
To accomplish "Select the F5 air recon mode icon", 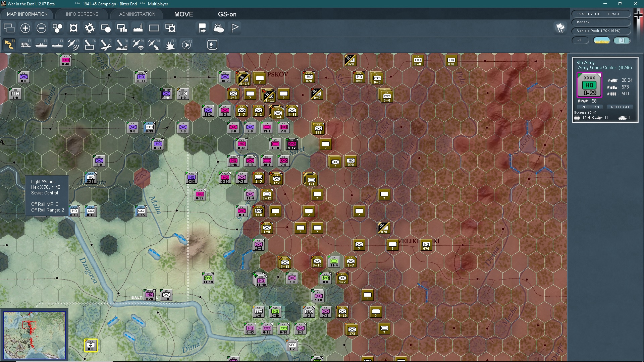I will 73,45.
